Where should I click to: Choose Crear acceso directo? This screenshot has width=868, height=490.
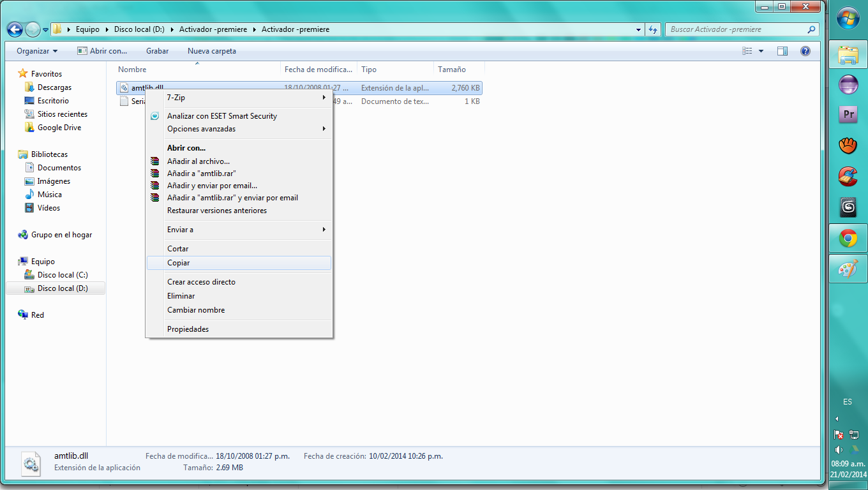click(239, 282)
